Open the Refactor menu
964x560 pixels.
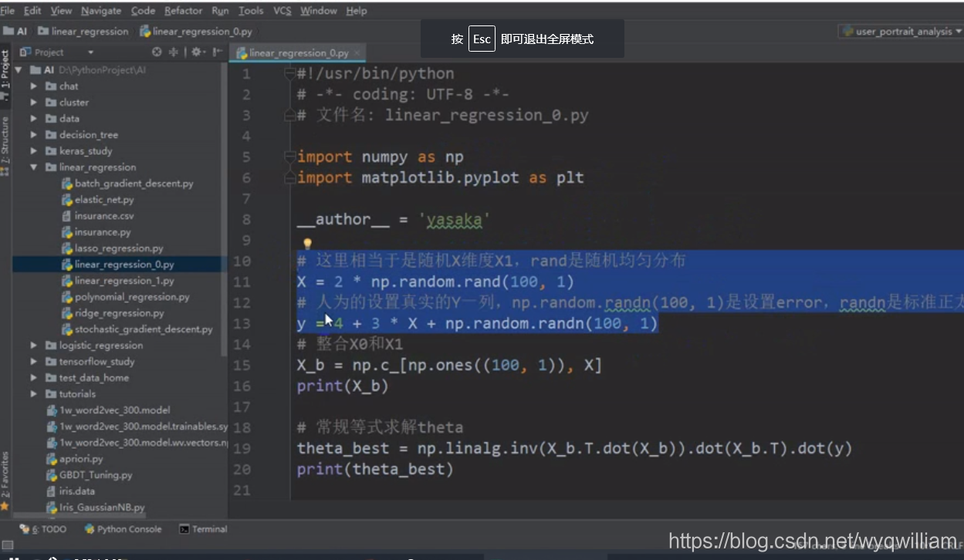[x=183, y=11]
